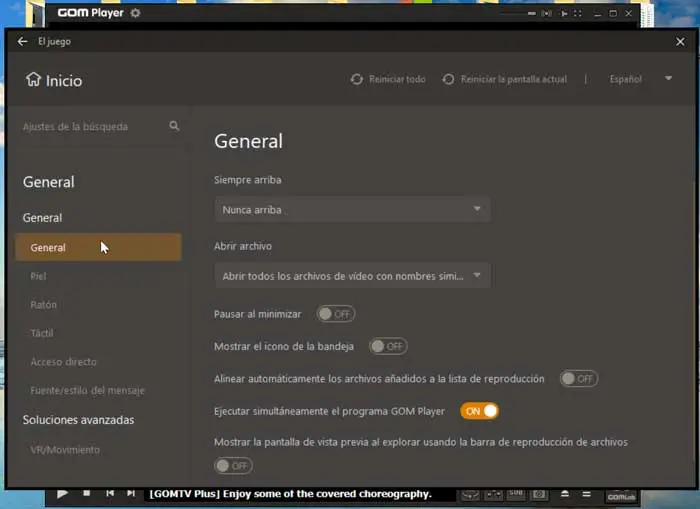Click the SUB subtitle icon in player bar
This screenshot has height=509, width=700.
click(516, 494)
